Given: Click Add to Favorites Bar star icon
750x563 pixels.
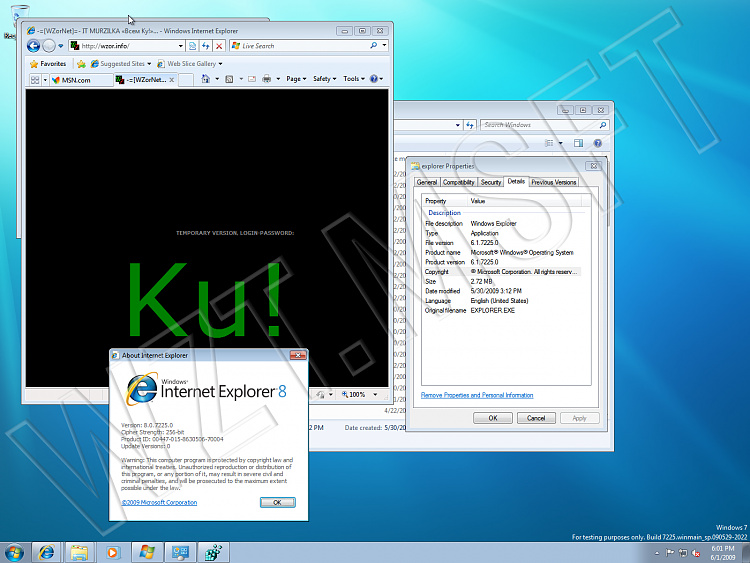Looking at the screenshot, I should tap(81, 64).
